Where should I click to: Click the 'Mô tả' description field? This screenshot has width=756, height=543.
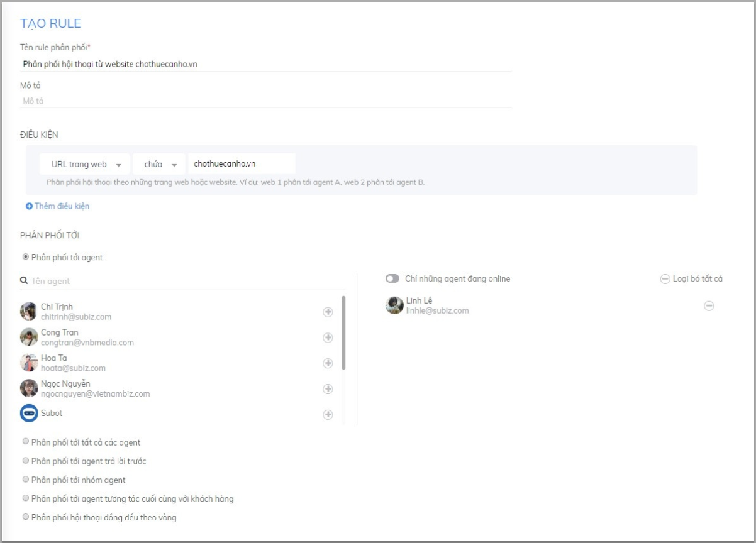[265, 101]
